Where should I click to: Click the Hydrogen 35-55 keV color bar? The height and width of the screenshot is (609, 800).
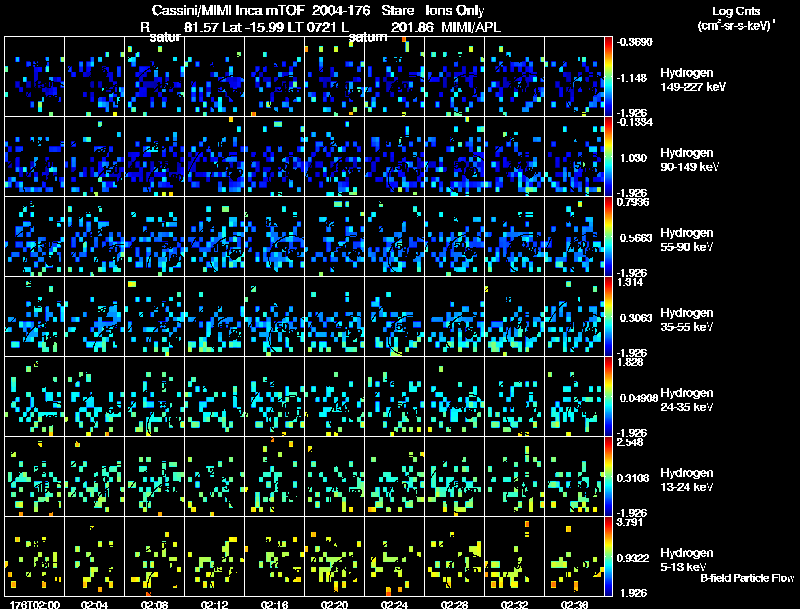pyautogui.click(x=608, y=317)
